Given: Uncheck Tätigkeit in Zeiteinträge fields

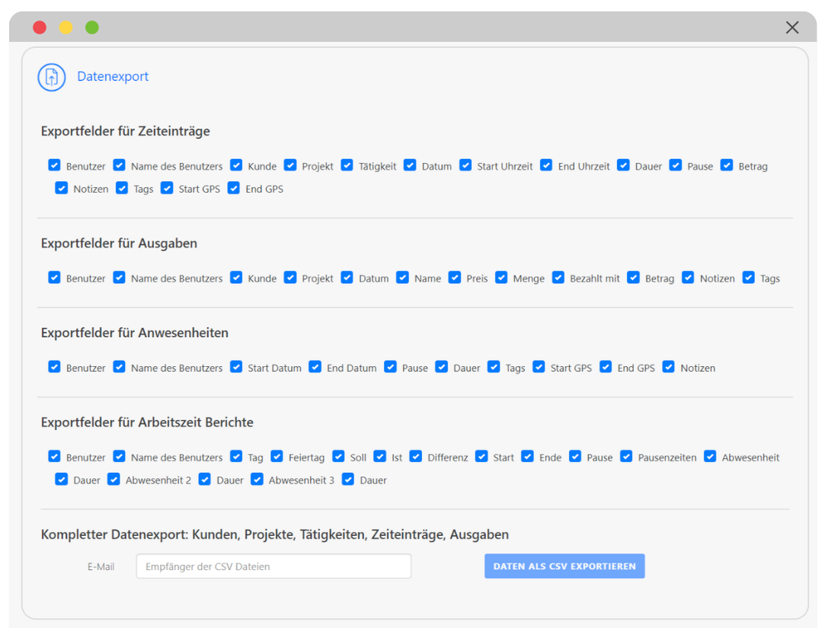Looking at the screenshot, I should [347, 165].
